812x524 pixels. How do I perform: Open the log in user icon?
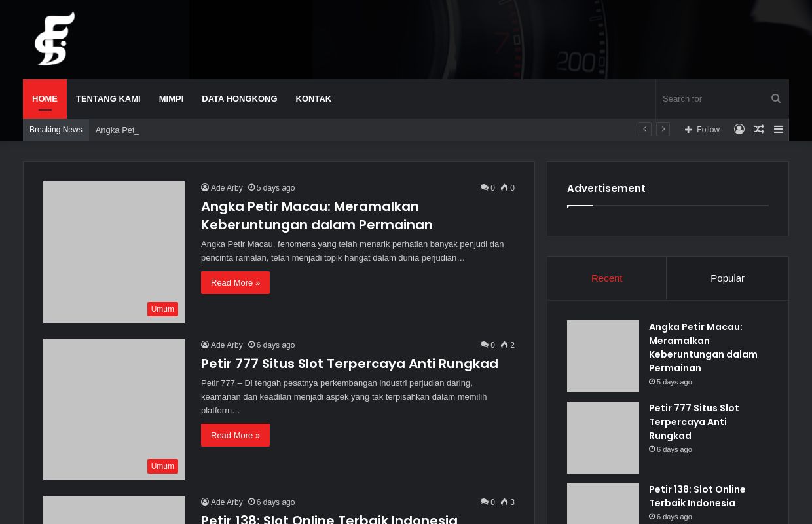coord(739,130)
